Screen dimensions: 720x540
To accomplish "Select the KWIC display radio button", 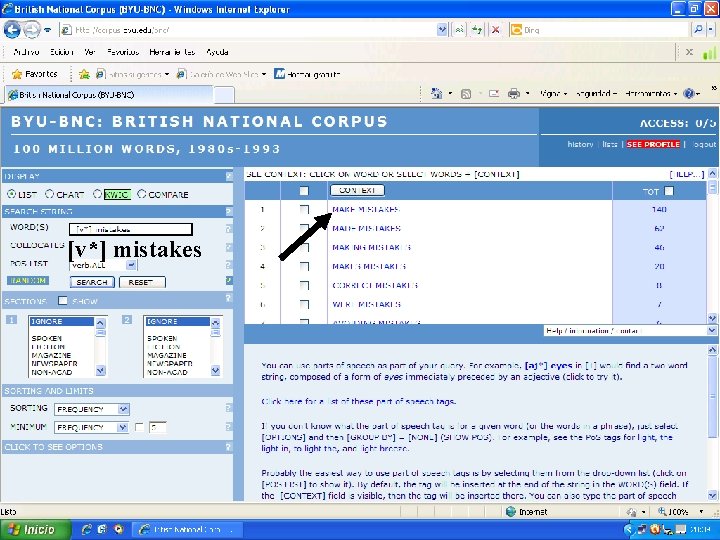I will coord(97,194).
